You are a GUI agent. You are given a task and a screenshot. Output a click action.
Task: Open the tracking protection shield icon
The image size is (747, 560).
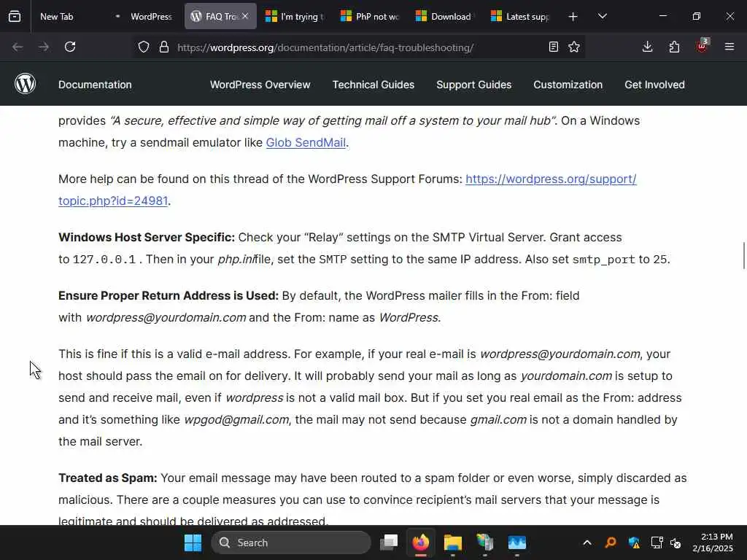[x=144, y=47]
